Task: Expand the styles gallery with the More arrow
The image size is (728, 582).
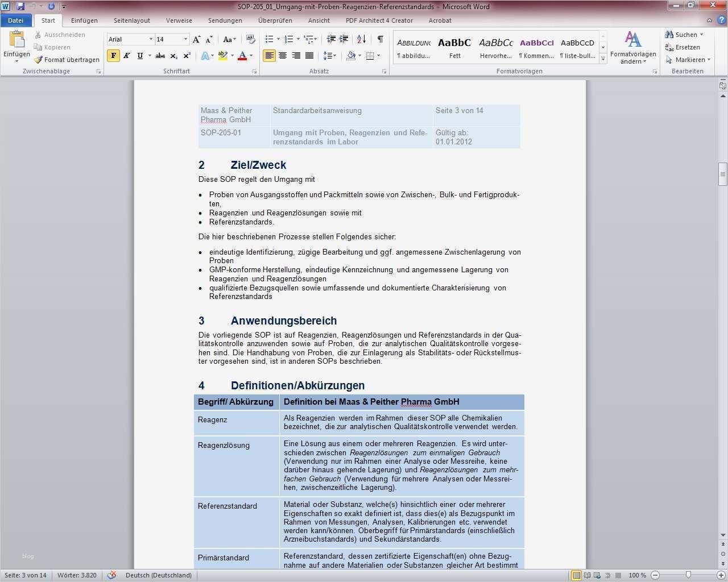Action: point(603,59)
